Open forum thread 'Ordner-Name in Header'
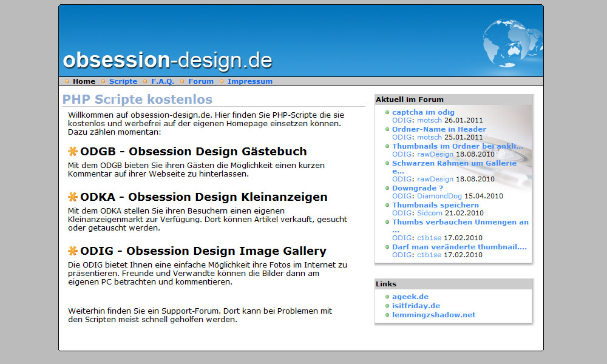The height and width of the screenshot is (364, 607). (x=439, y=129)
